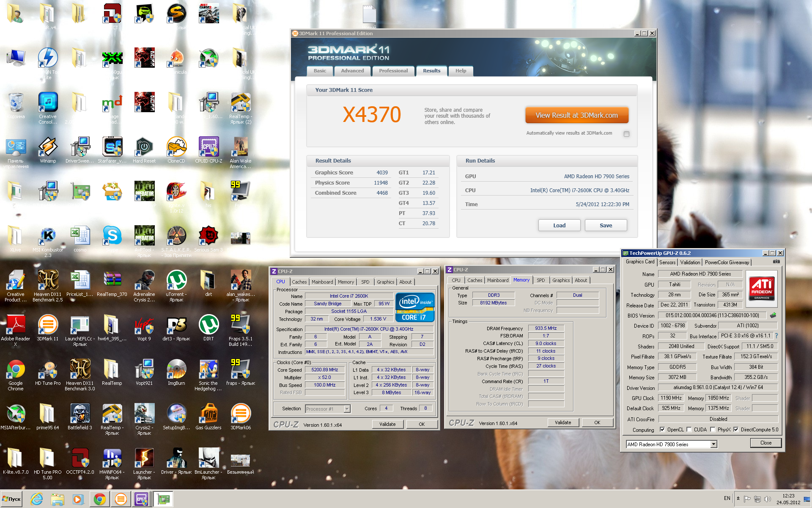Click View Result at 3DMark.com button
812x508 pixels.
tap(576, 115)
